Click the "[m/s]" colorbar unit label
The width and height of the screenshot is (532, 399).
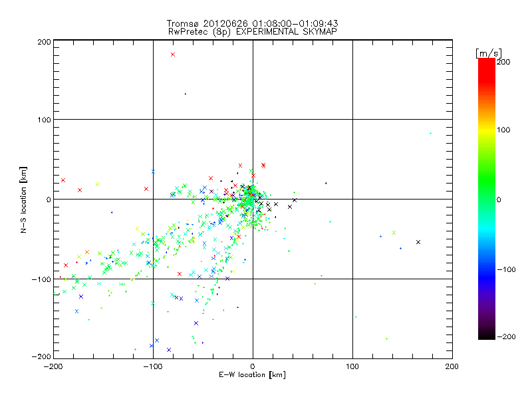pyautogui.click(x=489, y=53)
